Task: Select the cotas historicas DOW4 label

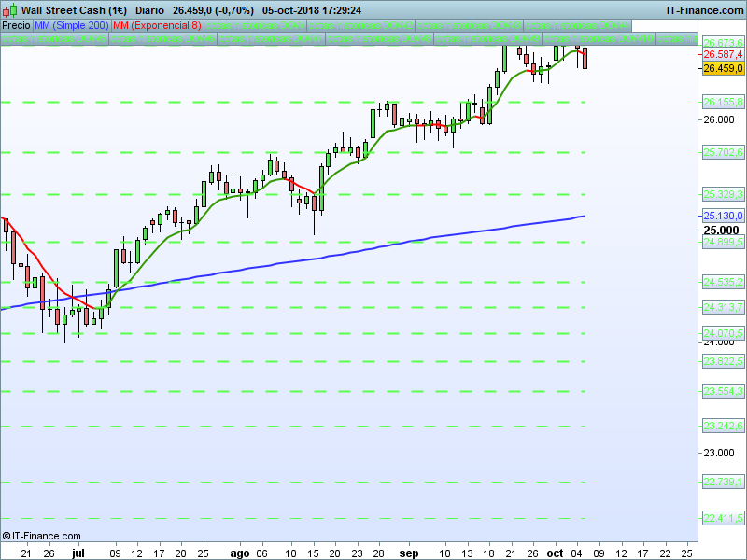Action: pos(577,25)
